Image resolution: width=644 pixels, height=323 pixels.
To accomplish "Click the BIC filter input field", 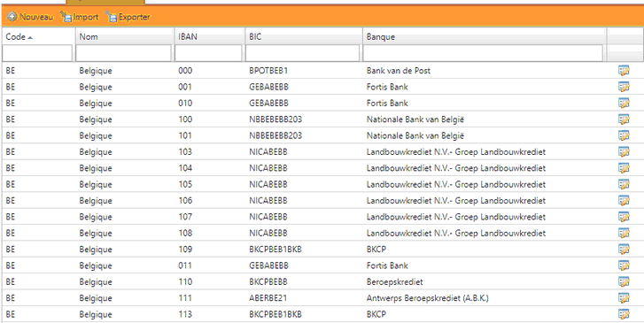I will click(x=303, y=53).
